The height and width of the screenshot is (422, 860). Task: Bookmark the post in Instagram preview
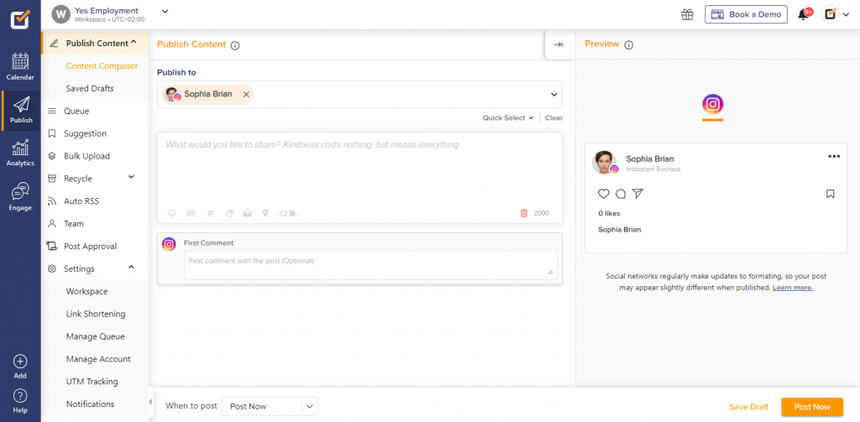[x=830, y=194]
